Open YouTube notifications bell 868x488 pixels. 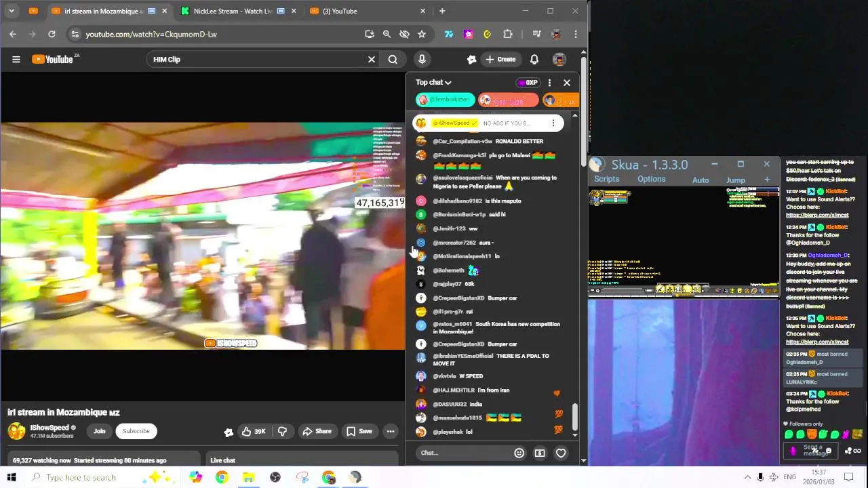click(534, 60)
